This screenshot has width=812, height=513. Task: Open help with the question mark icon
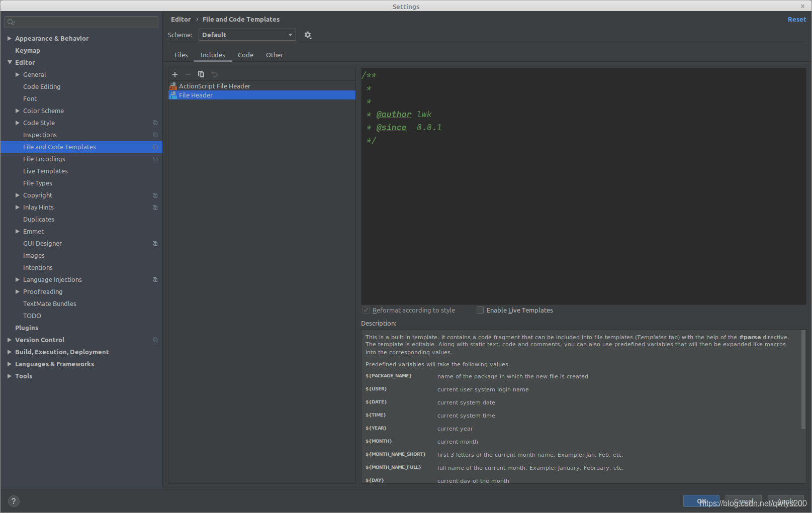[x=14, y=501]
